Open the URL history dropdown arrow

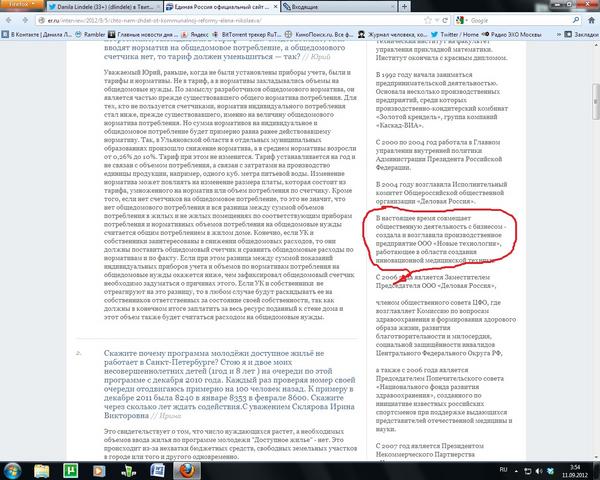(x=437, y=20)
